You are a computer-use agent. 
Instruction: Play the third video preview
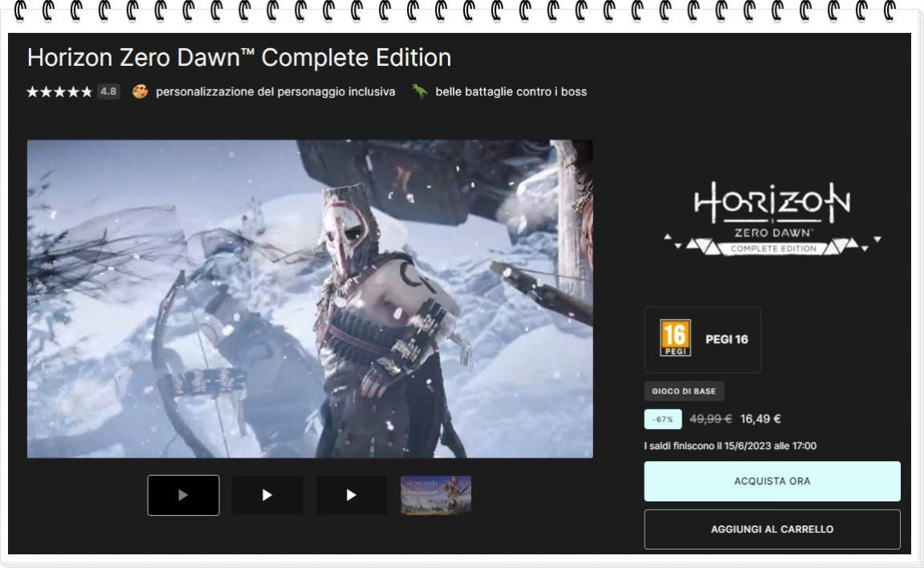351,495
